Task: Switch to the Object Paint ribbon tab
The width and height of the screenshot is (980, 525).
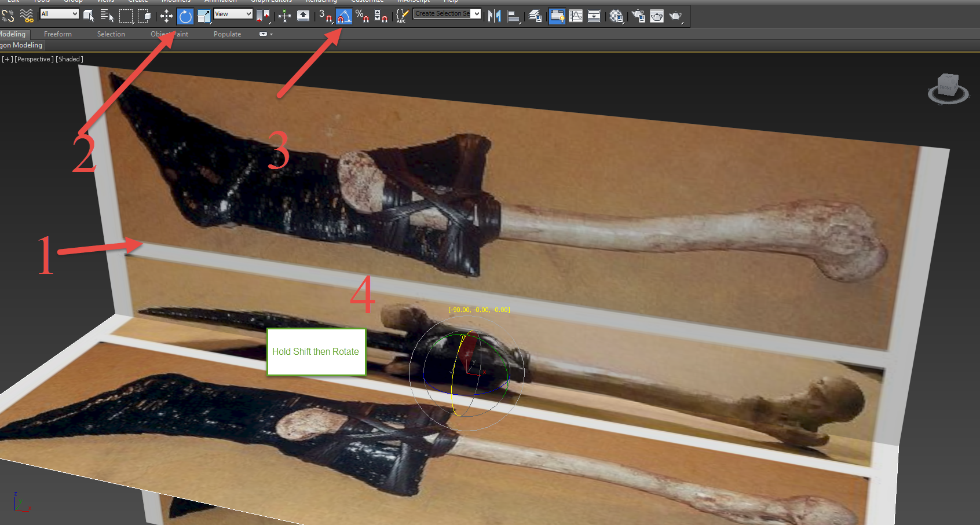Action: (170, 34)
